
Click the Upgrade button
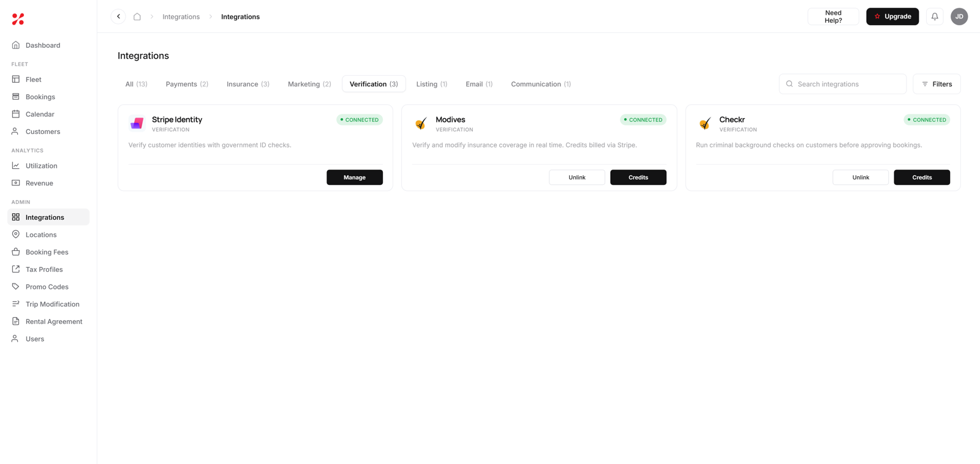[892, 17]
